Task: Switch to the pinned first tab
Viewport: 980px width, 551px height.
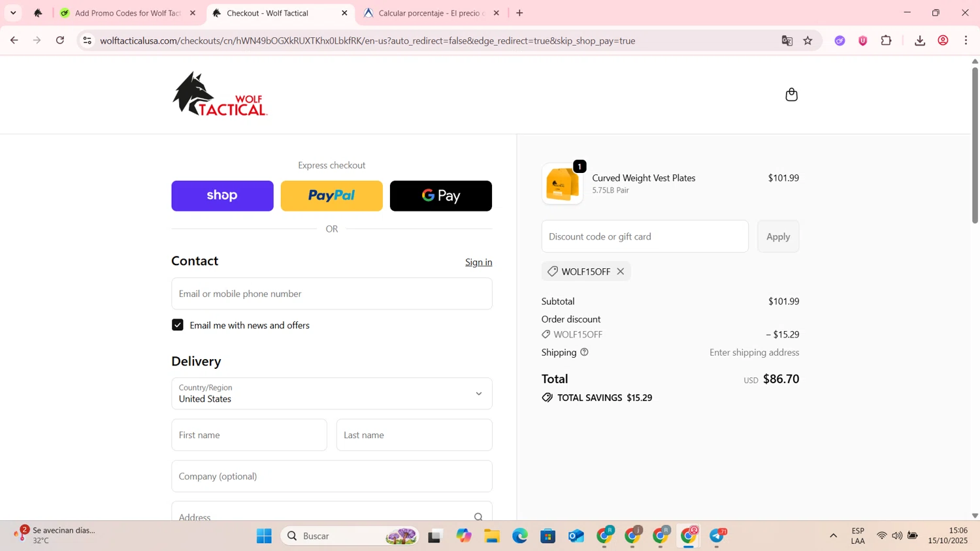Action: point(38,13)
